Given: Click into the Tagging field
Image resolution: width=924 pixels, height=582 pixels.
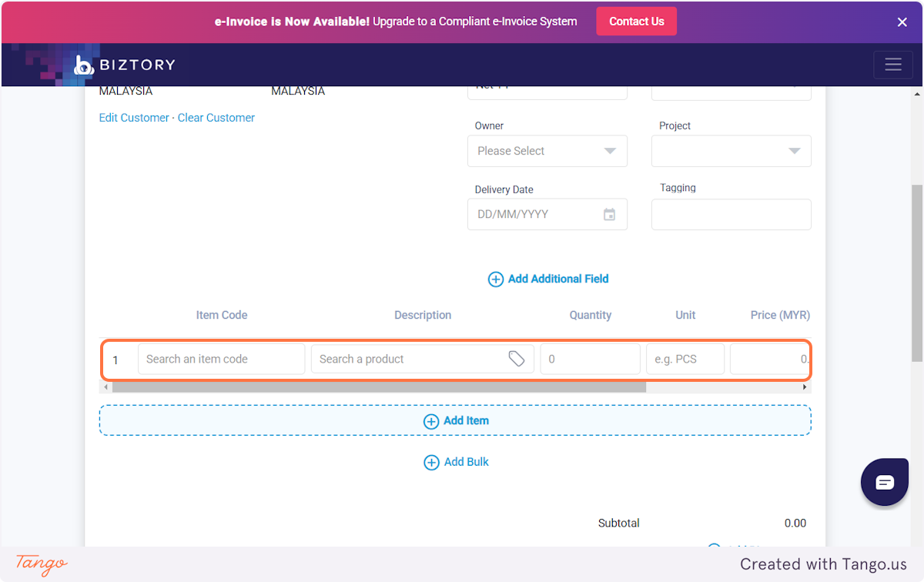Looking at the screenshot, I should pos(731,214).
